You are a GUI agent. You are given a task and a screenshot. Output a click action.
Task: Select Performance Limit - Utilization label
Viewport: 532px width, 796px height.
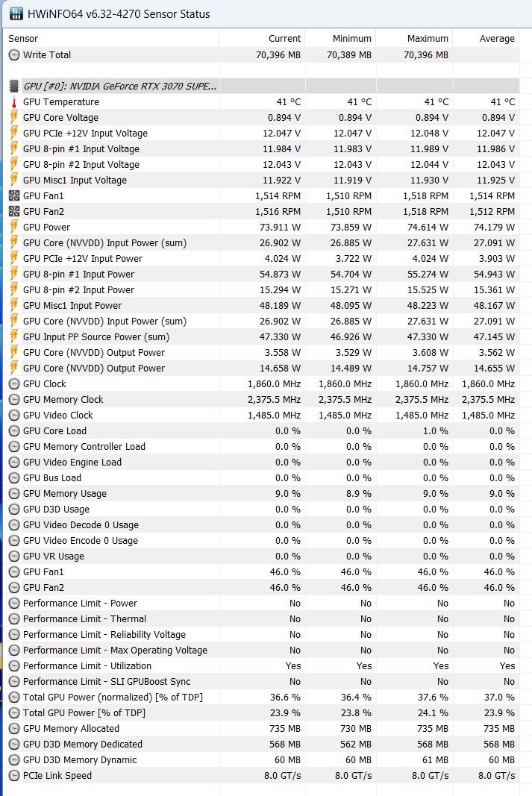87,666
